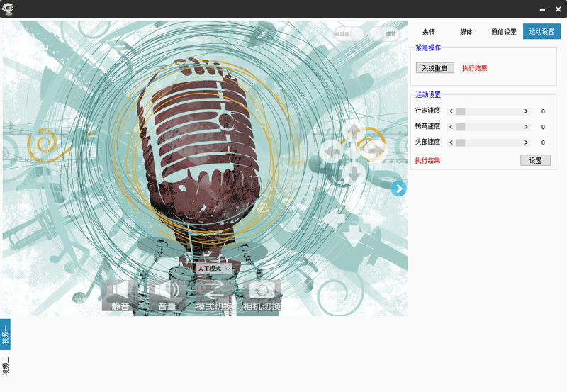Click the round gray down arrow movement button

(354, 172)
